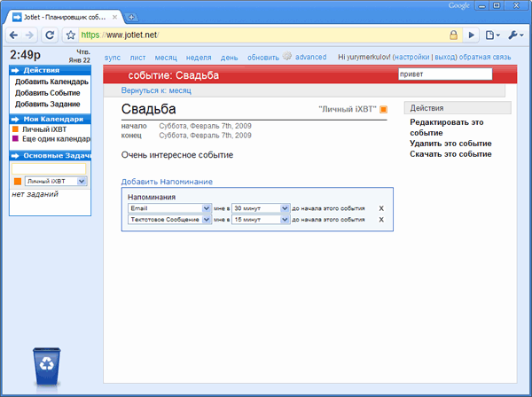The width and height of the screenshot is (532, 397).
Task: Click the lock icon in the address bar
Action: [453, 35]
